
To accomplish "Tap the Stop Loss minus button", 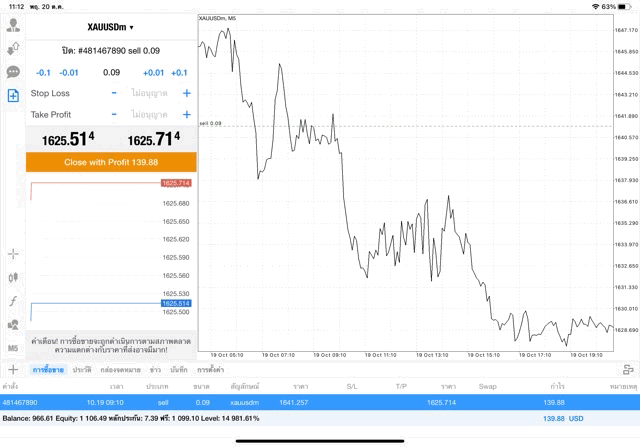I will 114,93.
